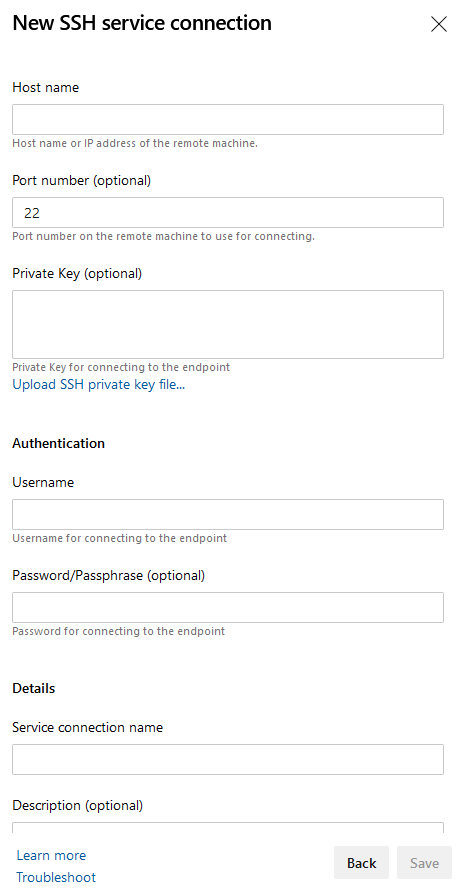Click the Port number (optional) label
The width and height of the screenshot is (460, 894).
(x=82, y=180)
